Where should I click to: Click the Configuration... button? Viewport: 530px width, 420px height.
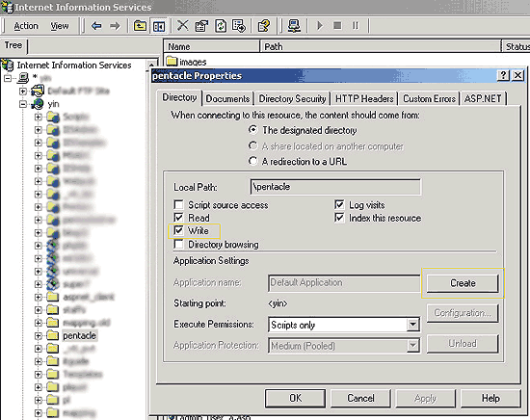coord(463,313)
